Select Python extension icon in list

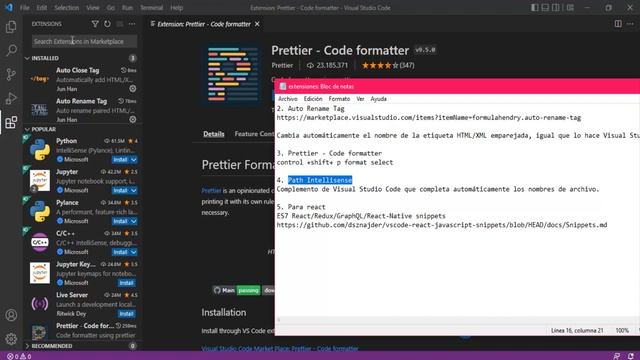(x=40, y=150)
